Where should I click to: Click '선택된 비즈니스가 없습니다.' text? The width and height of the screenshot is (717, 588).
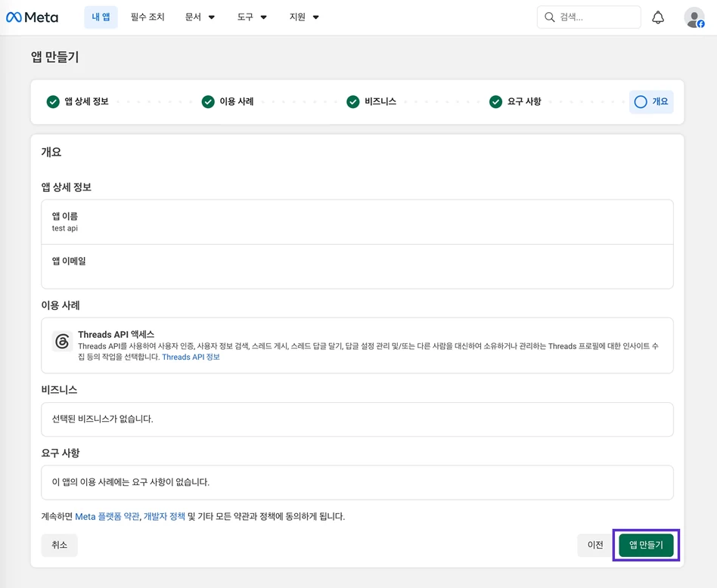pyautogui.click(x=102, y=419)
